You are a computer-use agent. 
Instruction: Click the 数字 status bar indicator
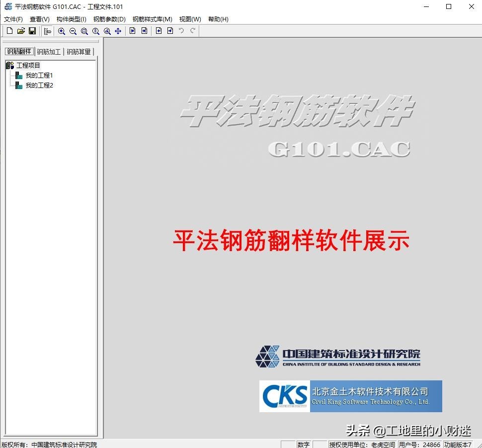(303, 445)
